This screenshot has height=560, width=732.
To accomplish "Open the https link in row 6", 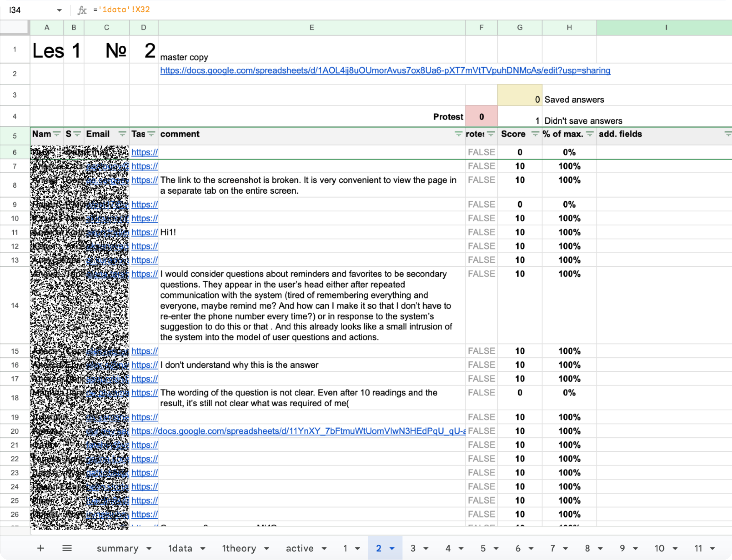I will 144,152.
